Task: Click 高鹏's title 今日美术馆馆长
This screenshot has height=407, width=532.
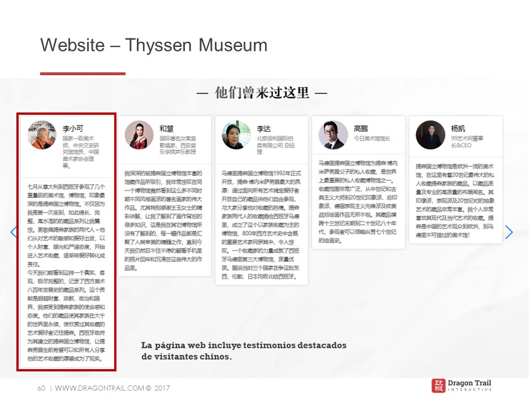Action: [372, 138]
